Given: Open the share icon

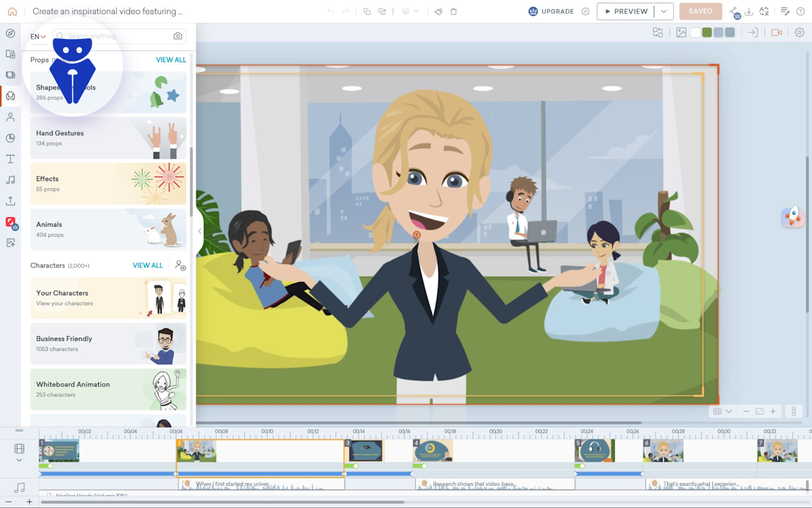Looking at the screenshot, I should coord(735,12).
